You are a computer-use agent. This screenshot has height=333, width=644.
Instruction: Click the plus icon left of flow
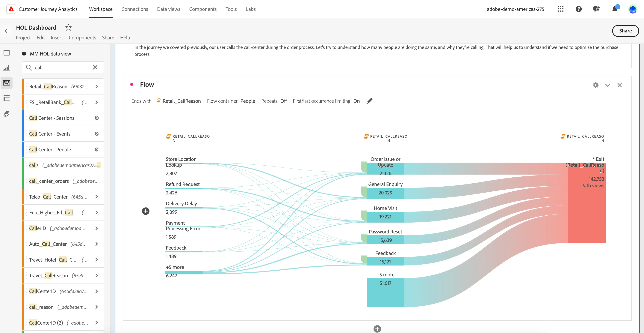point(146,211)
